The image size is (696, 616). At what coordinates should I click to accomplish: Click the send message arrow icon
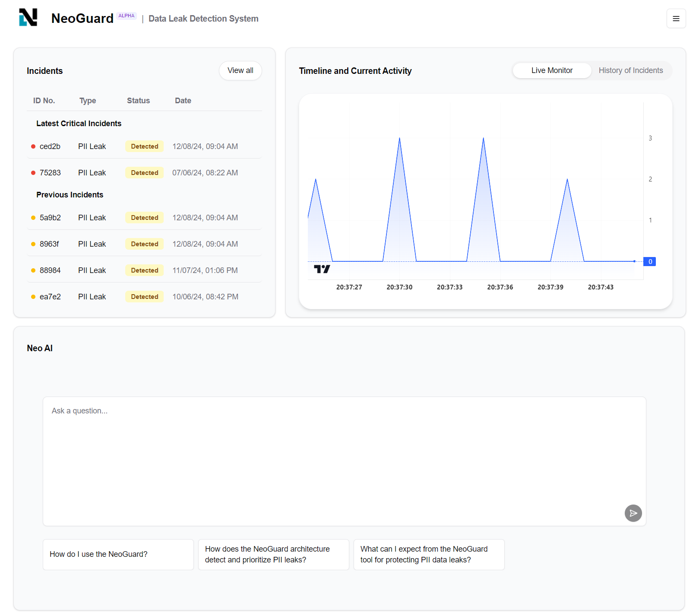pos(633,513)
